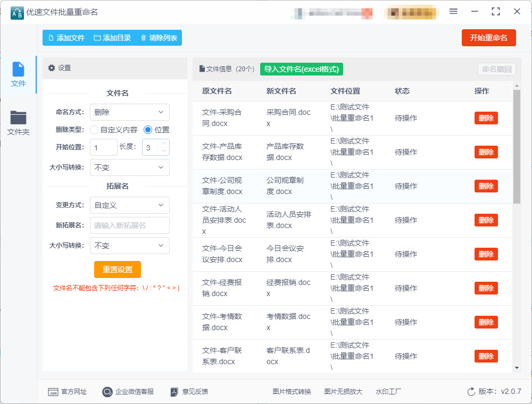
Task: Click the 设置 gear icon
Action: [x=52, y=68]
